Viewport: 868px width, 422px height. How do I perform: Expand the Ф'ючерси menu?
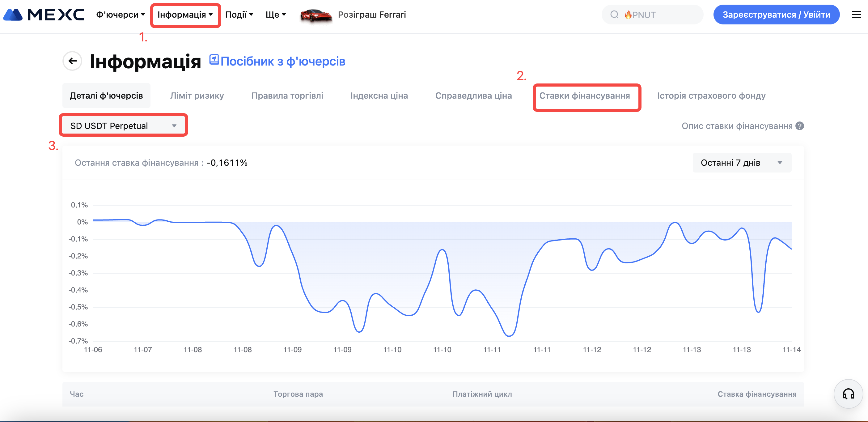point(120,15)
